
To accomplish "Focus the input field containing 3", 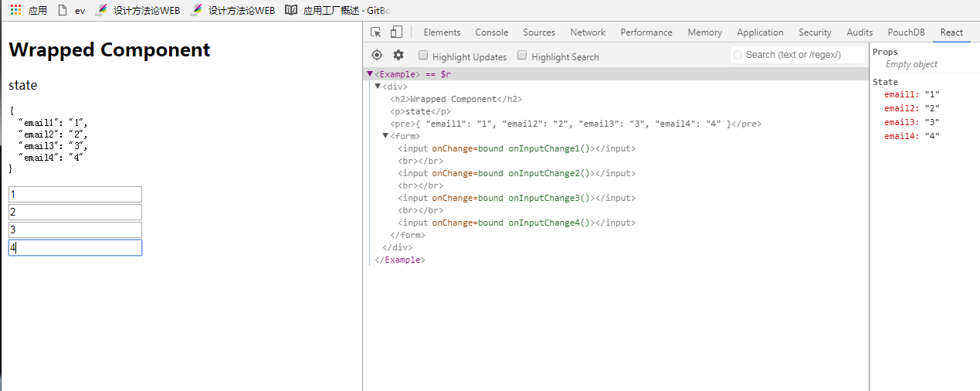I will (76, 229).
